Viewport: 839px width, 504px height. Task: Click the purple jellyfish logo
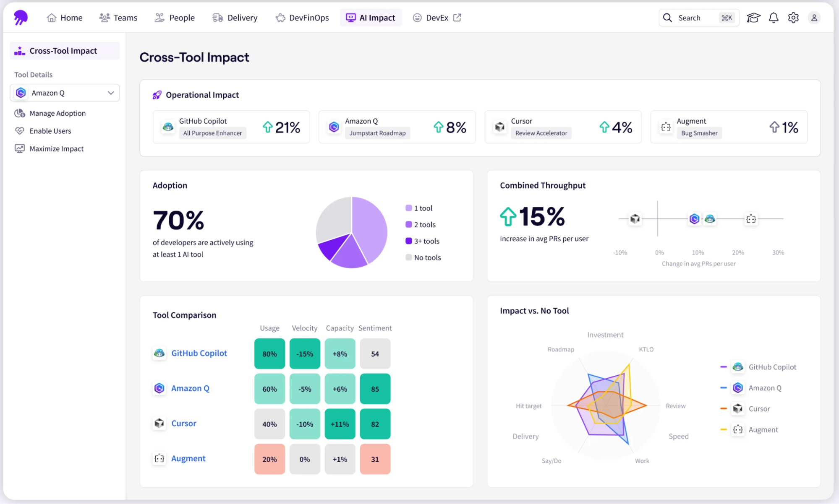21,18
